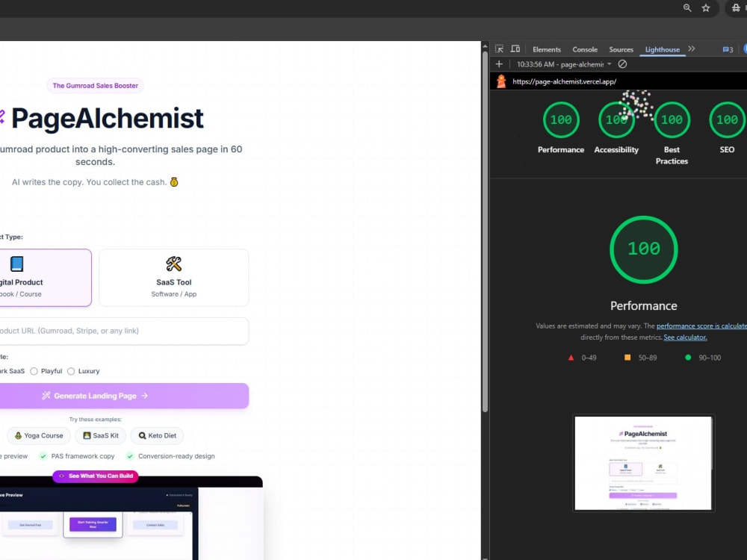Try the Keto Diet example chip
The image size is (747, 560).
pos(157,435)
